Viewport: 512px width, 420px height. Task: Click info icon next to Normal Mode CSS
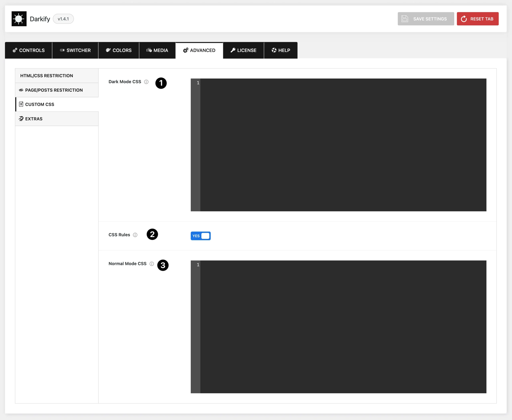tap(152, 264)
